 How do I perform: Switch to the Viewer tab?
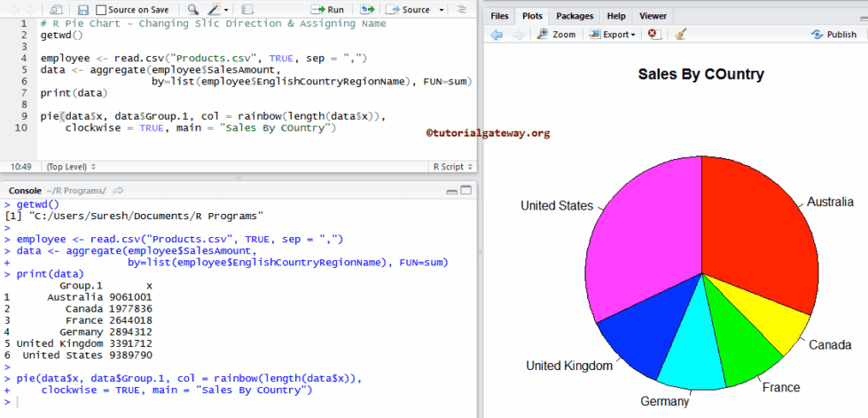[653, 16]
